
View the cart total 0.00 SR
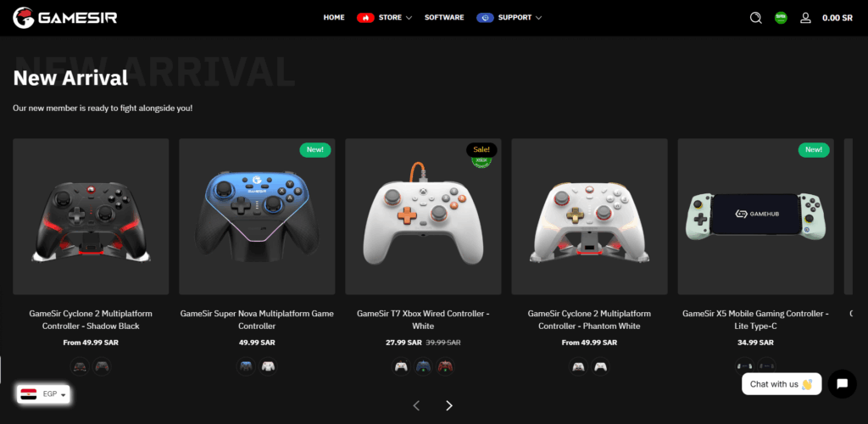[x=837, y=18]
